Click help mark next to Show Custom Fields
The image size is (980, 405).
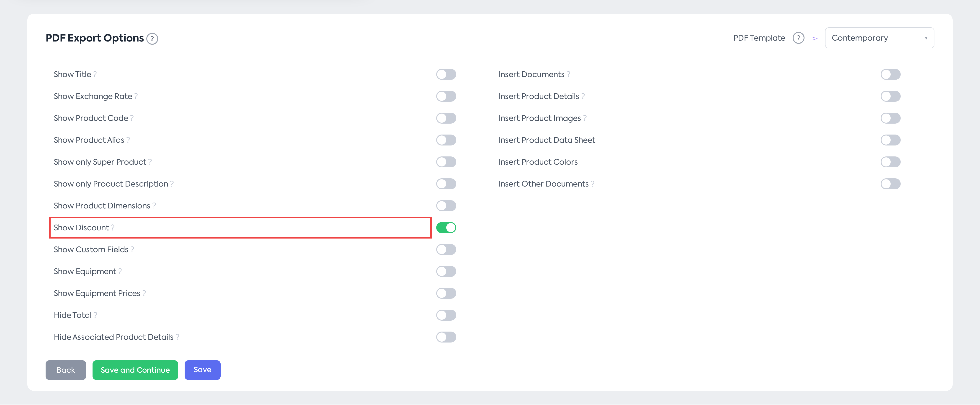tap(132, 250)
